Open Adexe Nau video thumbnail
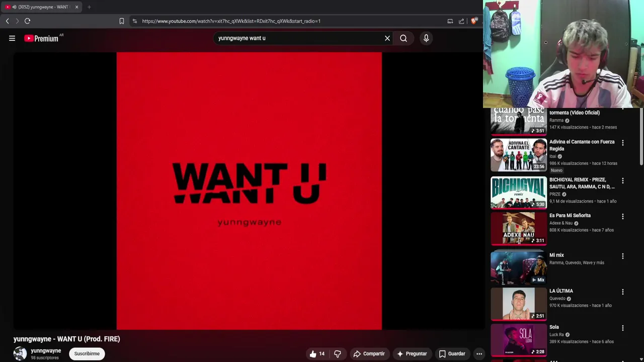This screenshot has height=362, width=644. 519,228
